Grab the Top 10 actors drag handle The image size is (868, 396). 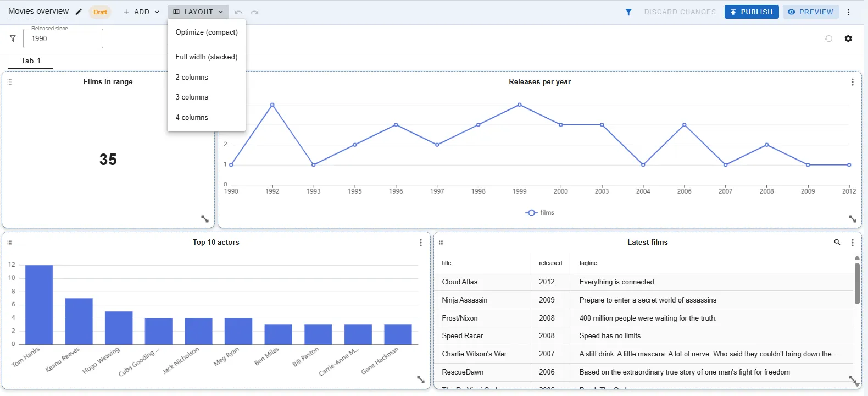tap(9, 242)
